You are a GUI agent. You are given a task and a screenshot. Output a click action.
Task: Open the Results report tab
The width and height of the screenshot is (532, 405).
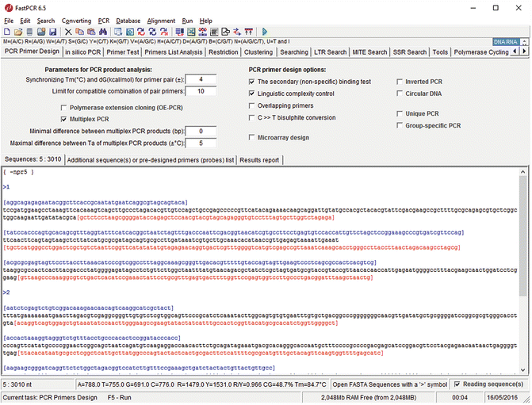point(259,160)
